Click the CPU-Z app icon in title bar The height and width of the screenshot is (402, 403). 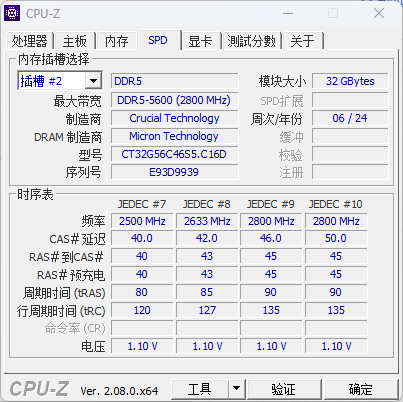tap(12, 14)
